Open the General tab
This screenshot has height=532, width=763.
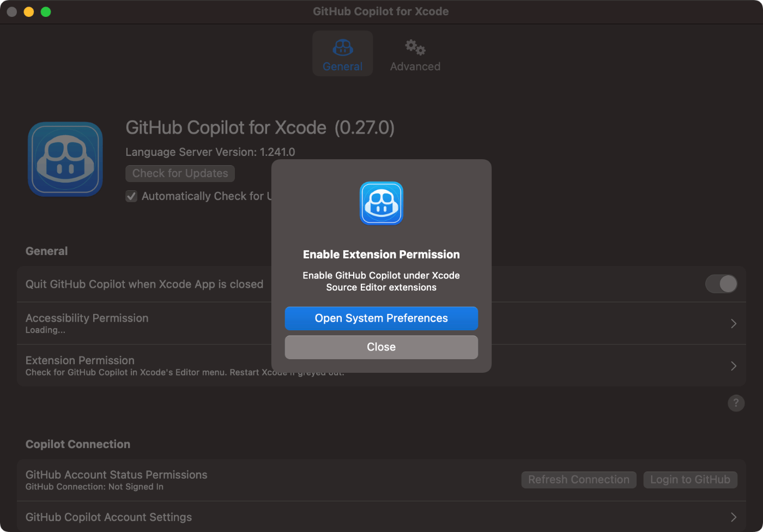343,53
